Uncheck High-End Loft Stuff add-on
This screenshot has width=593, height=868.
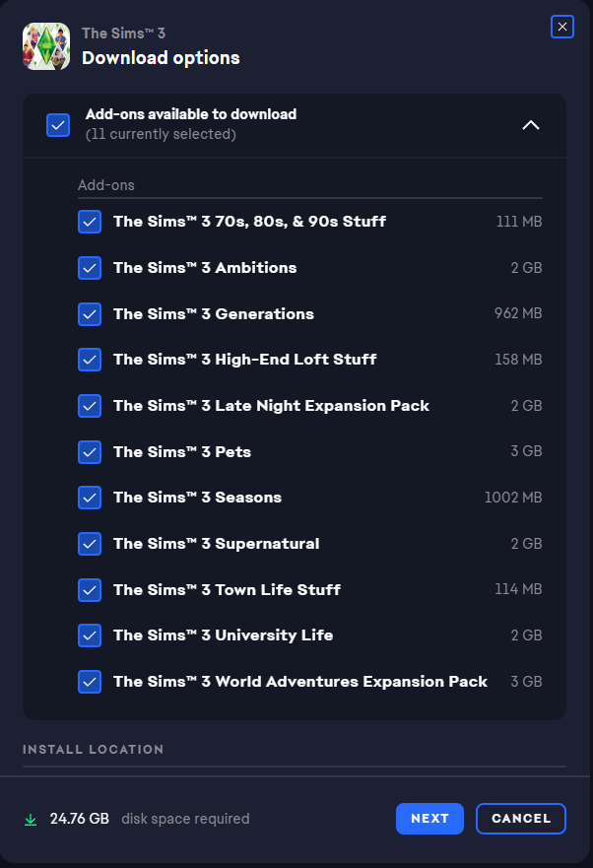coord(90,360)
